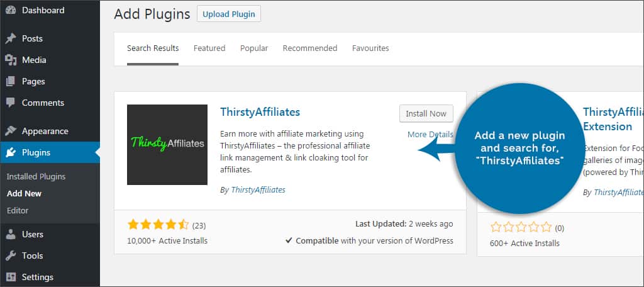Click the Compatible with WordPress checkmark
This screenshot has width=644, height=287.
(x=289, y=241)
